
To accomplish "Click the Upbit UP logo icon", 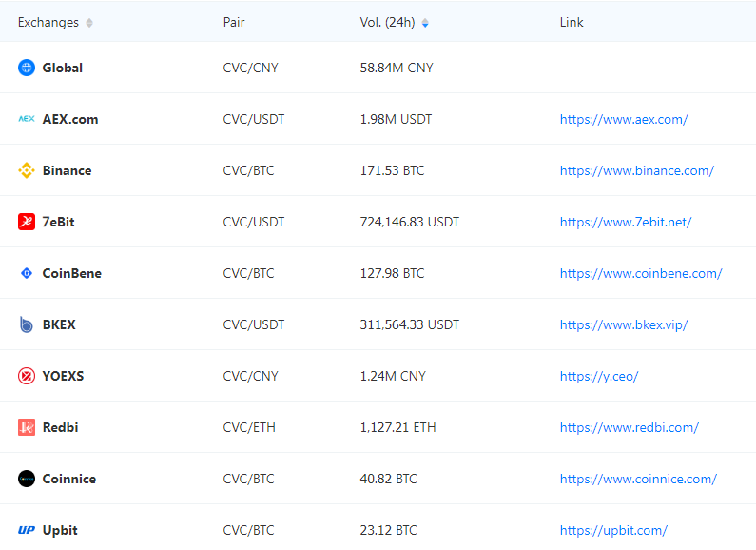I will (27, 530).
